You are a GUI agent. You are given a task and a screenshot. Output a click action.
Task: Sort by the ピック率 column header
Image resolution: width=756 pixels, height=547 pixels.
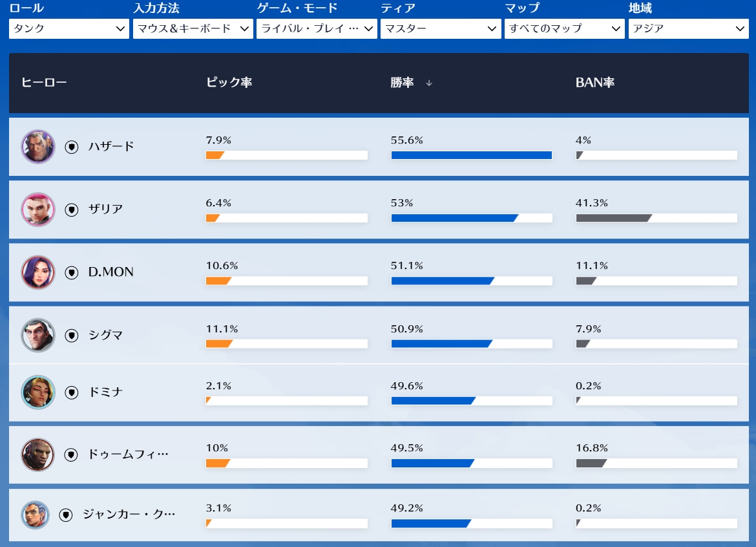click(229, 83)
